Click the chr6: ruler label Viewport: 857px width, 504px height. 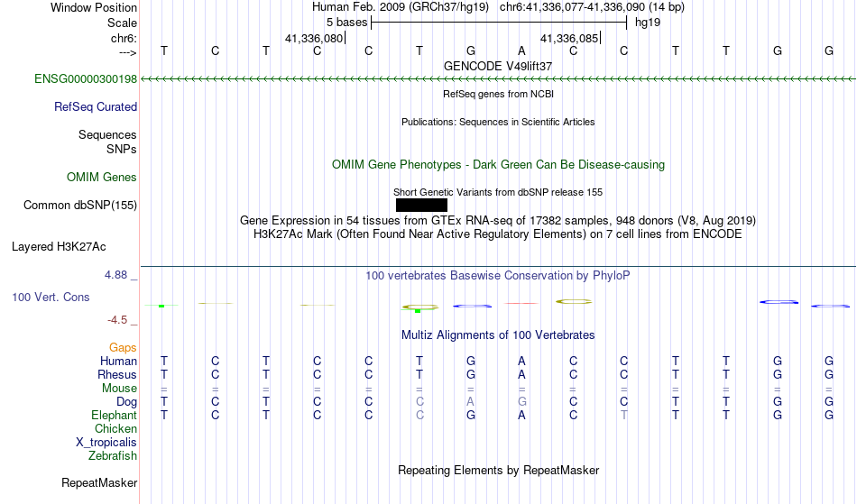(x=124, y=38)
